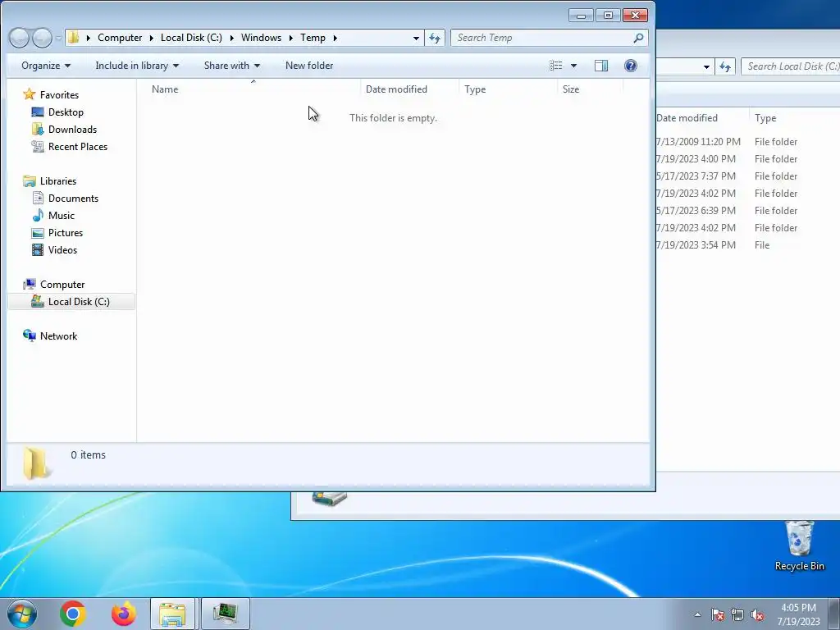Viewport: 840px width, 630px height.
Task: Open Downloads in navigation pane
Action: coord(72,129)
